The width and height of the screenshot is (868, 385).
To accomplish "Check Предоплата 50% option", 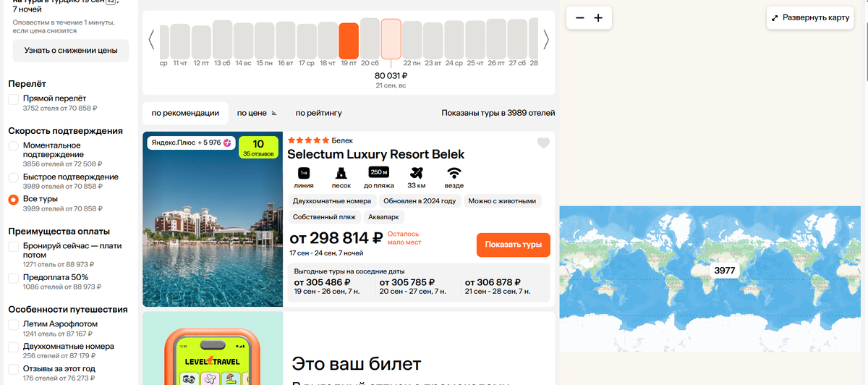I will [14, 277].
